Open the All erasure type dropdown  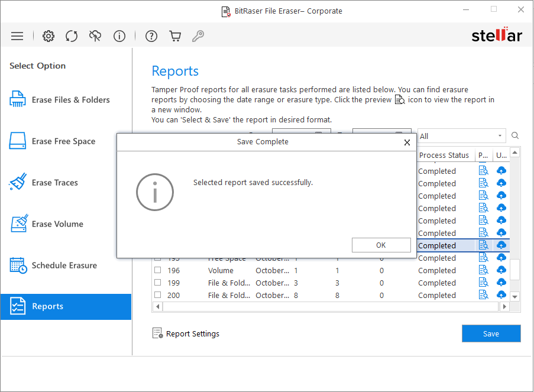click(x=461, y=136)
